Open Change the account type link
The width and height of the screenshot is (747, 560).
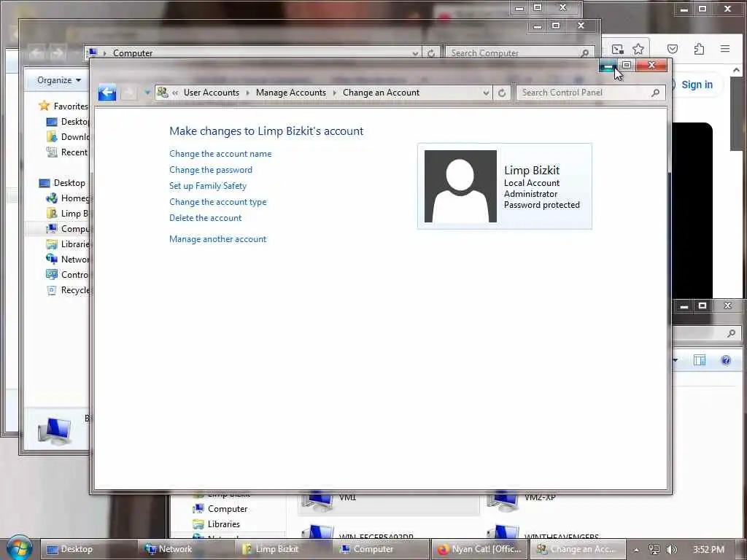coord(217,202)
